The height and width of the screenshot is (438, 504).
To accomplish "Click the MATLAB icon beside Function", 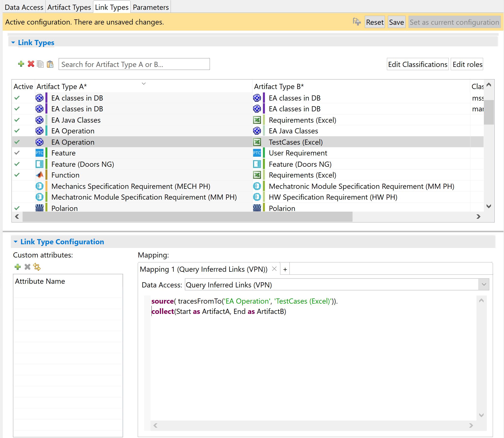I will [39, 175].
